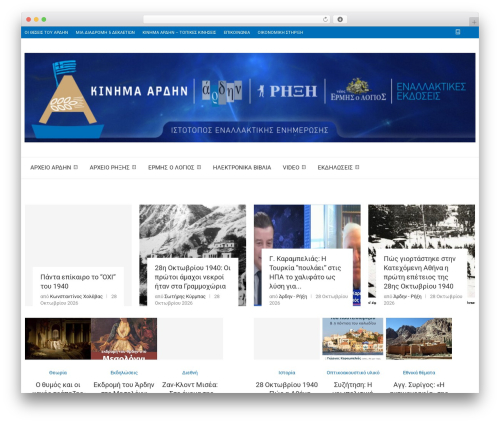Open ΚΙΝΗΜΑ ΑΡΔΗΝ – ΤΟΠΙΚΕΣ ΚΙΝΗΣΕΙΣ link
Viewport: 500px width, 423px height.
tap(179, 32)
